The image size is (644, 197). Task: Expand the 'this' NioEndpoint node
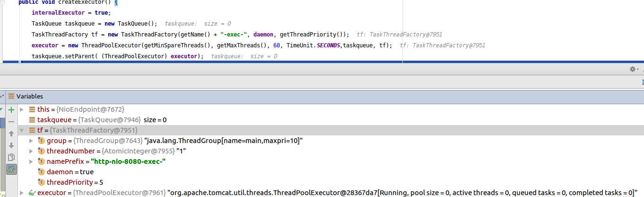pos(21,109)
